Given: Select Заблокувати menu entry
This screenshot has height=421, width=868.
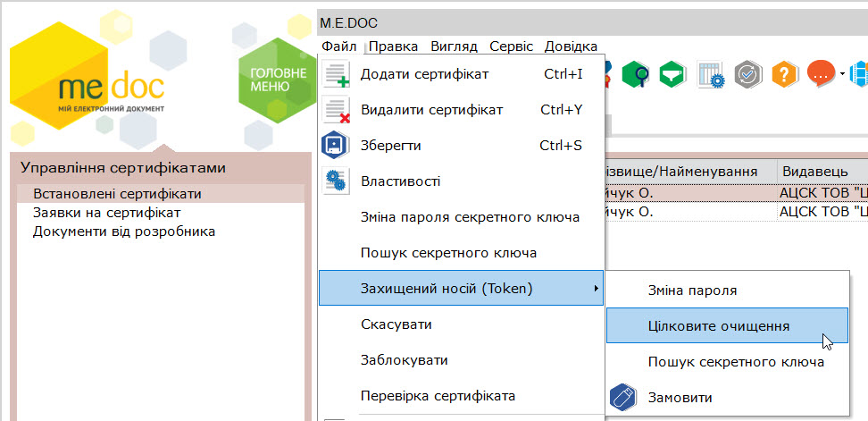Looking at the screenshot, I should pyautogui.click(x=461, y=360).
